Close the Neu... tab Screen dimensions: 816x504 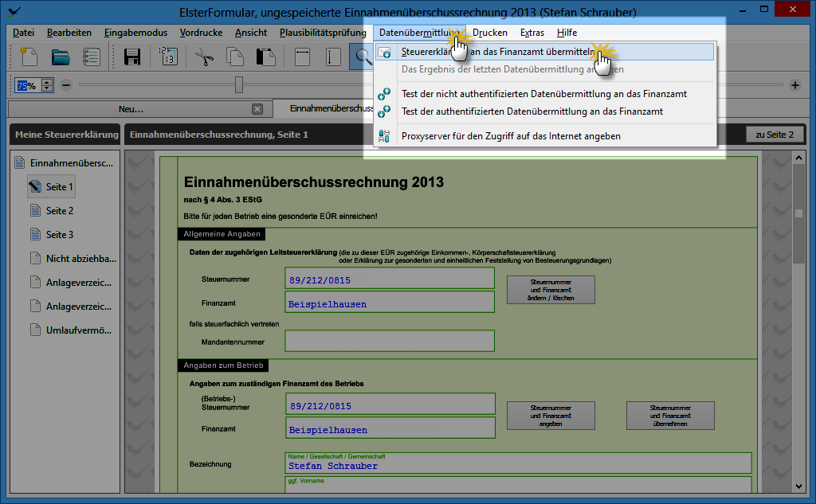point(257,109)
